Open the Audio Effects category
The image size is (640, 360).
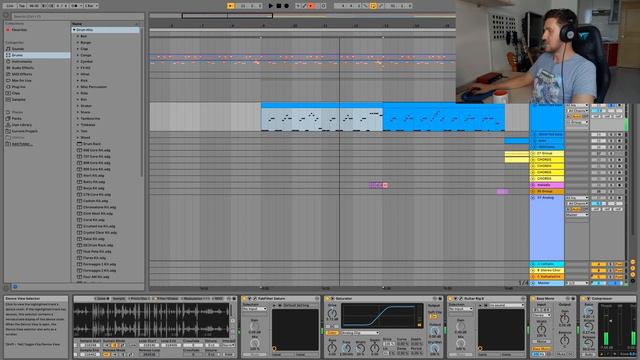[x=22, y=68]
